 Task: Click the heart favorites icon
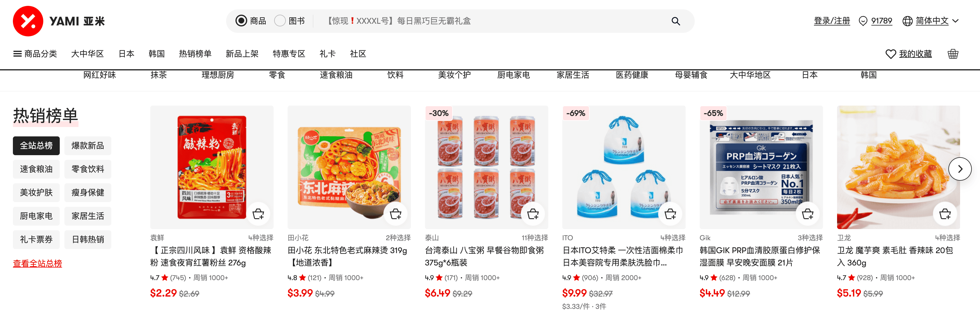pyautogui.click(x=891, y=54)
